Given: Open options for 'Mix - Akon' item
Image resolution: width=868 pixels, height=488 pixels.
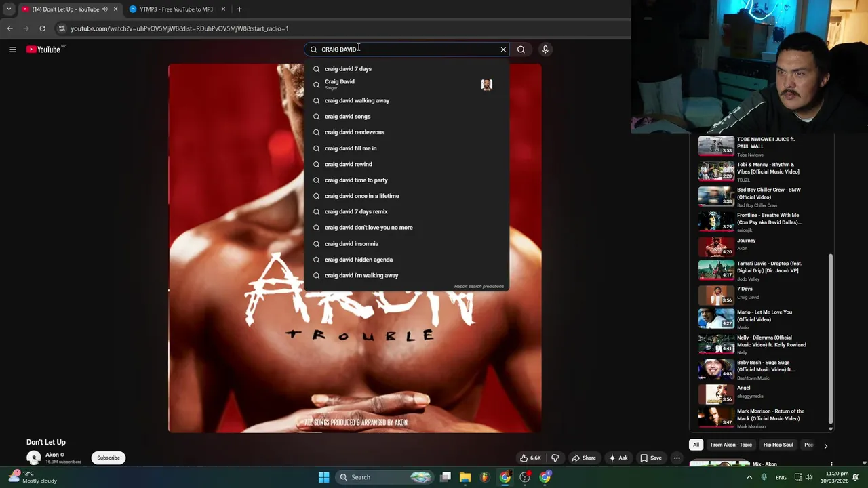Looking at the screenshot, I should tap(831, 464).
